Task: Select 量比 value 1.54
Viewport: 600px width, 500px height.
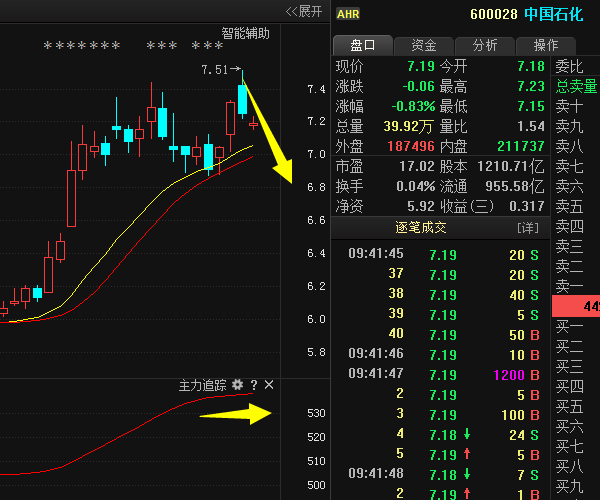Action: click(531, 126)
